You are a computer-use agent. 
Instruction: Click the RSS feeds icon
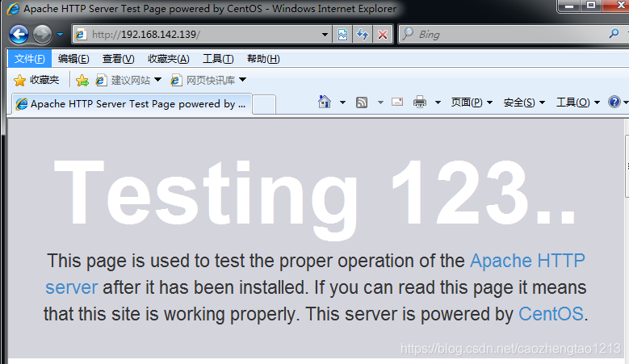[362, 103]
